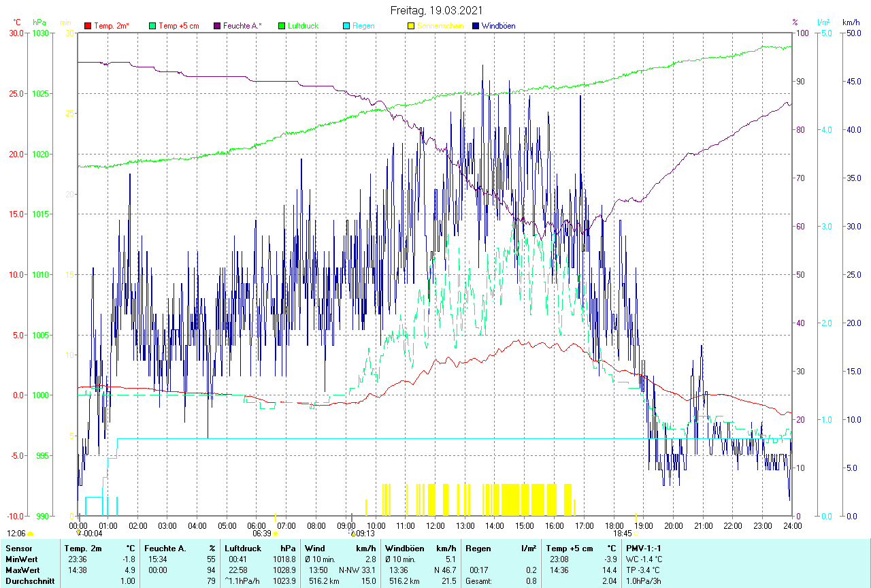Click the Feuchte A. column header in table

click(x=165, y=549)
